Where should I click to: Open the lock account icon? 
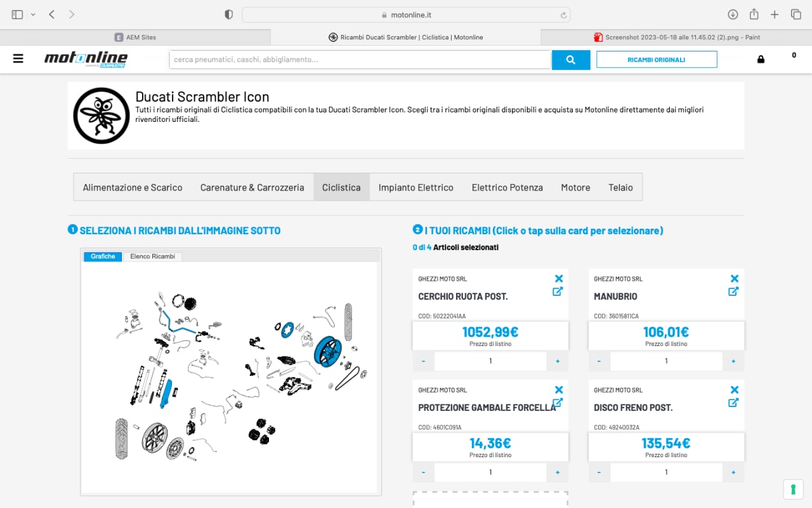pos(761,60)
